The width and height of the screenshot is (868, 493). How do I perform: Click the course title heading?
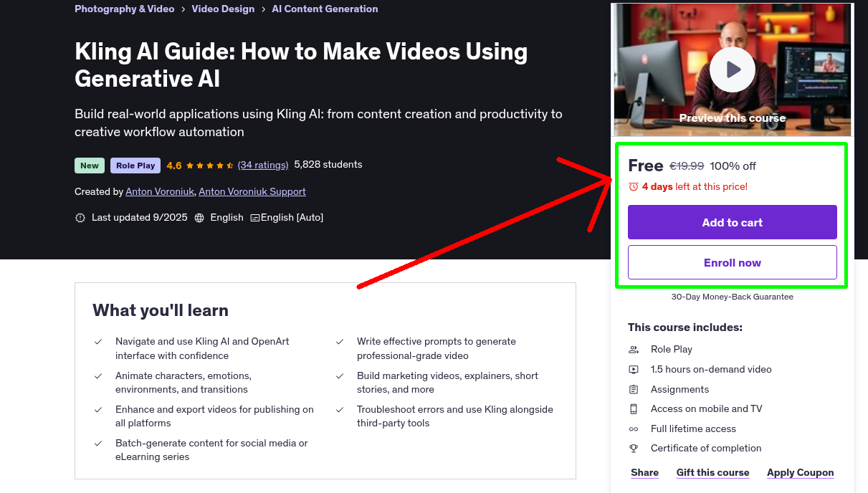(301, 64)
